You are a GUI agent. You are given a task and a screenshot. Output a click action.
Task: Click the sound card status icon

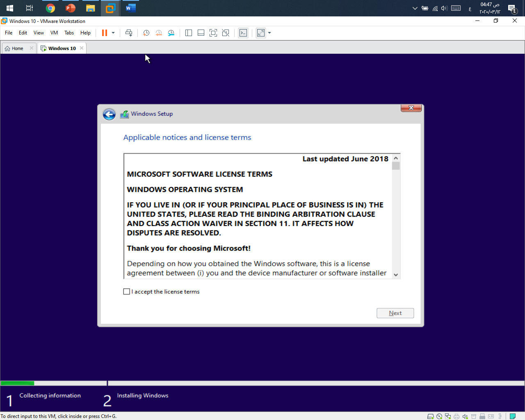click(465, 416)
